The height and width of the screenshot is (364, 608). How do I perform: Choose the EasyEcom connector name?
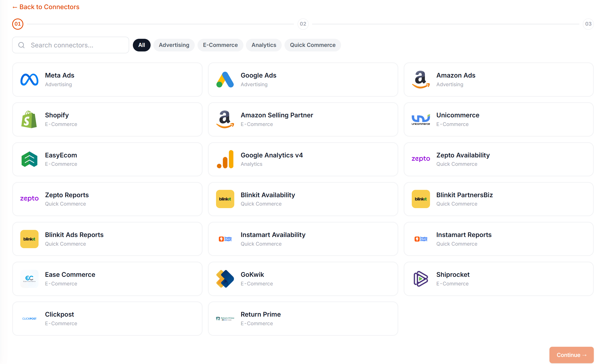click(61, 155)
